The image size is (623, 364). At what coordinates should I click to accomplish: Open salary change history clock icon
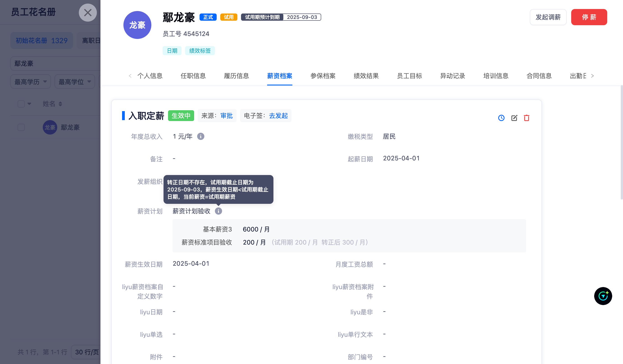click(x=501, y=118)
